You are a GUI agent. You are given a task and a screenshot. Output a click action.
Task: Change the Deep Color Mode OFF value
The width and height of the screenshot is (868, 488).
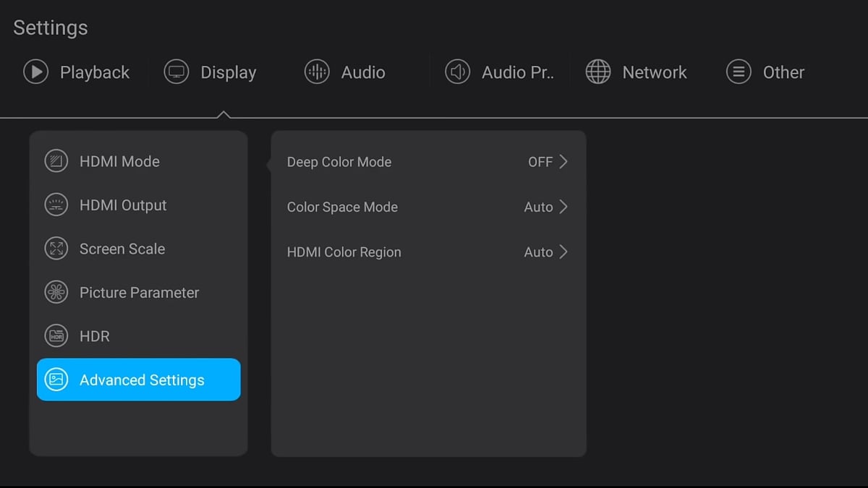pos(540,162)
